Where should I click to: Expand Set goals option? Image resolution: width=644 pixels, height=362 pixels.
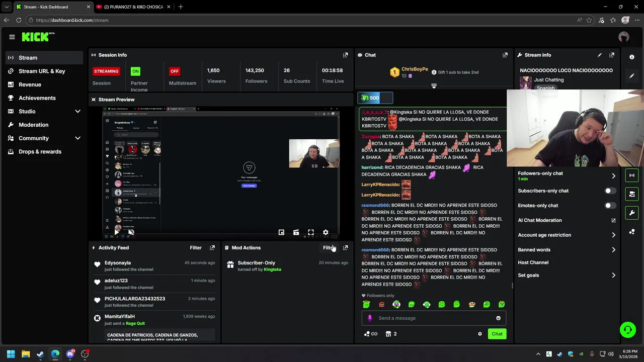(x=567, y=276)
